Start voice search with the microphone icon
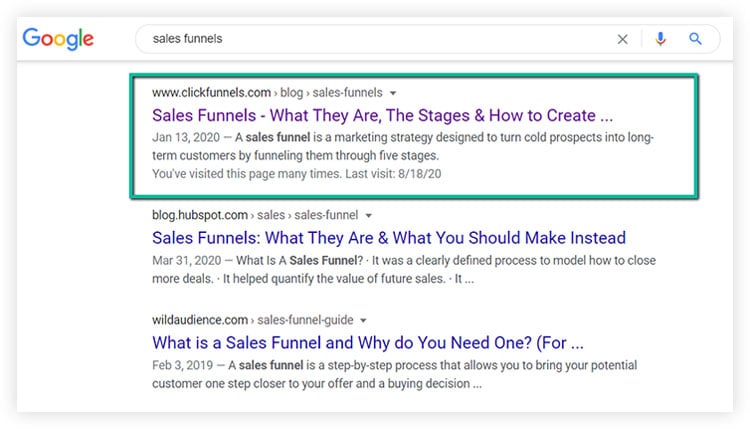The width and height of the screenshot is (750, 429). [660, 39]
